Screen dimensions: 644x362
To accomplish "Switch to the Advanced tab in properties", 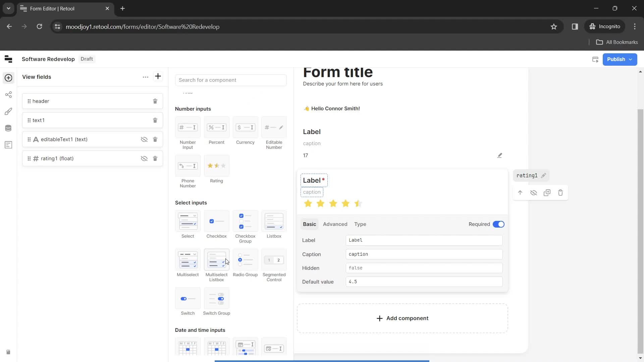I will [x=335, y=224].
